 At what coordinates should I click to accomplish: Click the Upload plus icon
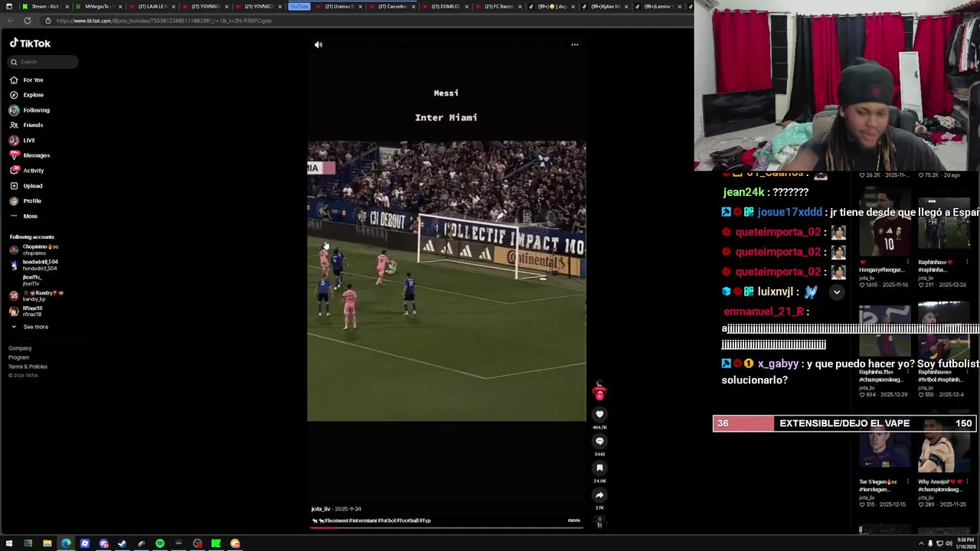pyautogui.click(x=14, y=186)
